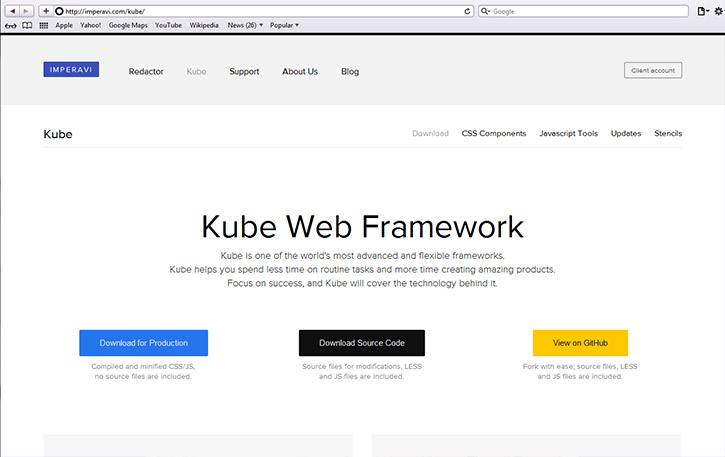Image resolution: width=725 pixels, height=457 pixels.
Task: Show bookmarks with the open book icon
Action: click(28, 25)
